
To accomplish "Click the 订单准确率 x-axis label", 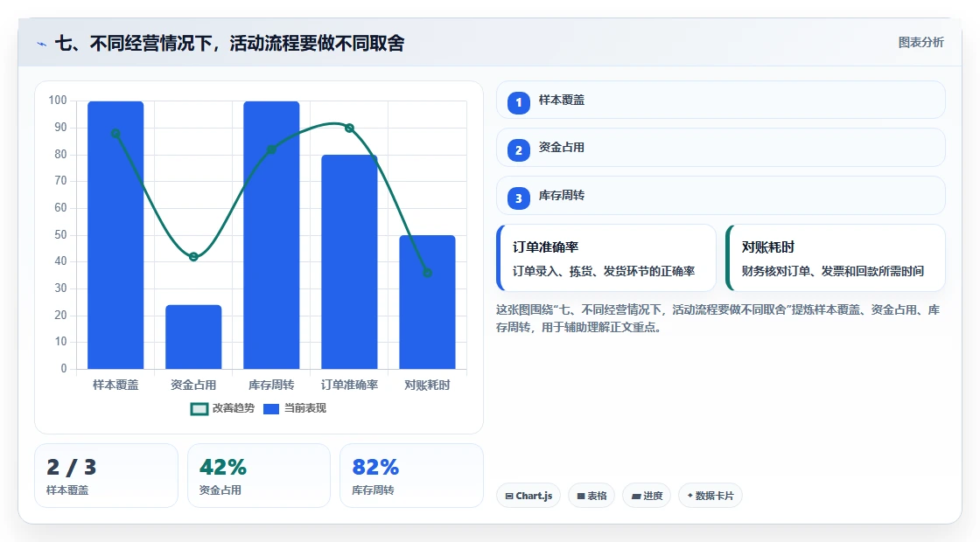I will point(349,386).
